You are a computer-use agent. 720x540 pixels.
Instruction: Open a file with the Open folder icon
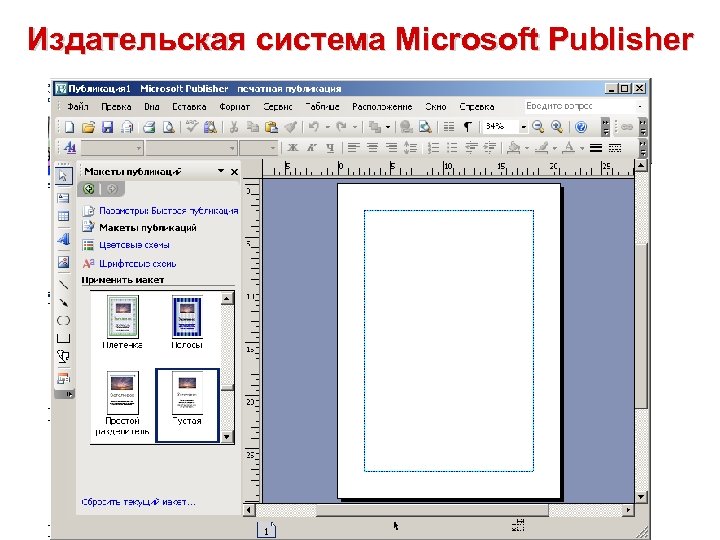[x=88, y=127]
